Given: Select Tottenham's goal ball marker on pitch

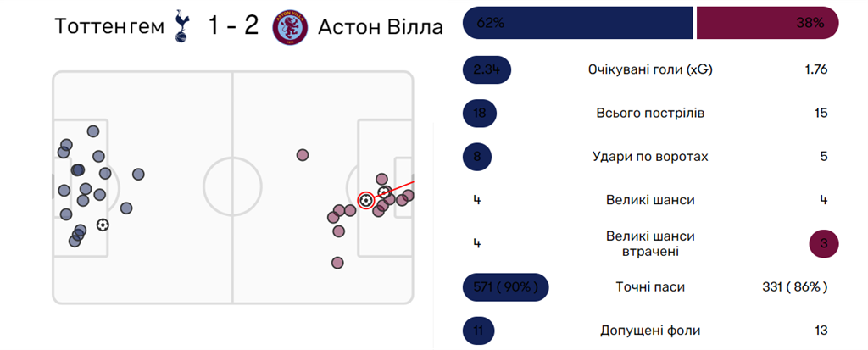Looking at the screenshot, I should pyautogui.click(x=103, y=225).
